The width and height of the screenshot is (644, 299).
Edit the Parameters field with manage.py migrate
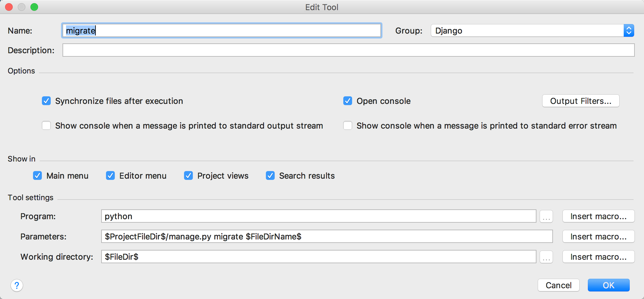(327, 237)
